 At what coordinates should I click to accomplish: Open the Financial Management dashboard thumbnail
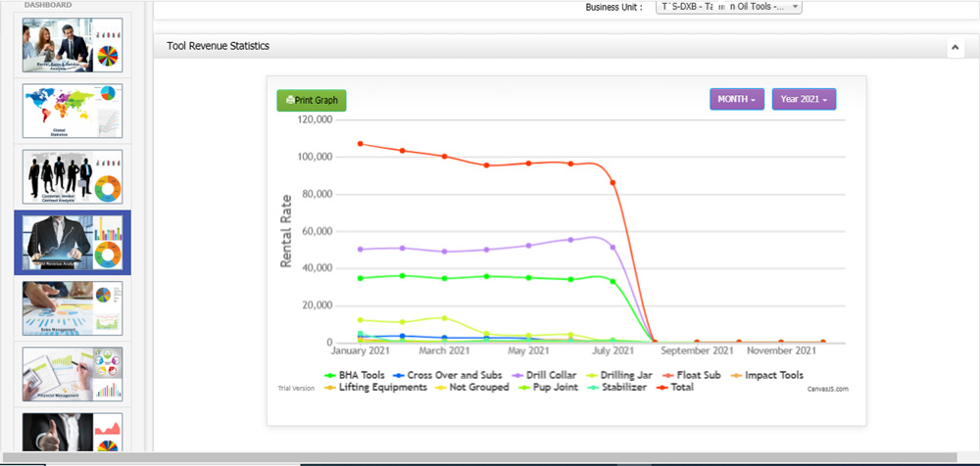(72, 373)
